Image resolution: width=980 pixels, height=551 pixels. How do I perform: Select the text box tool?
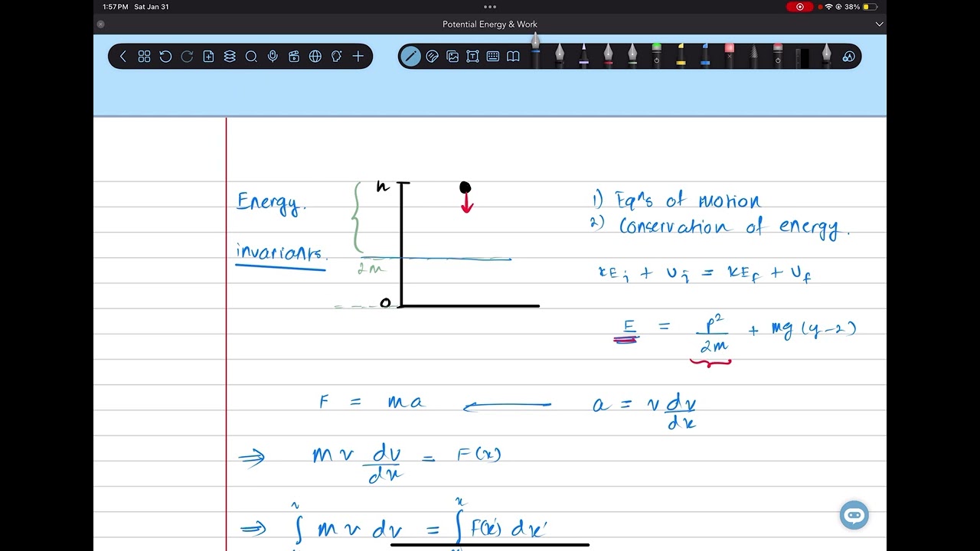coord(472,57)
